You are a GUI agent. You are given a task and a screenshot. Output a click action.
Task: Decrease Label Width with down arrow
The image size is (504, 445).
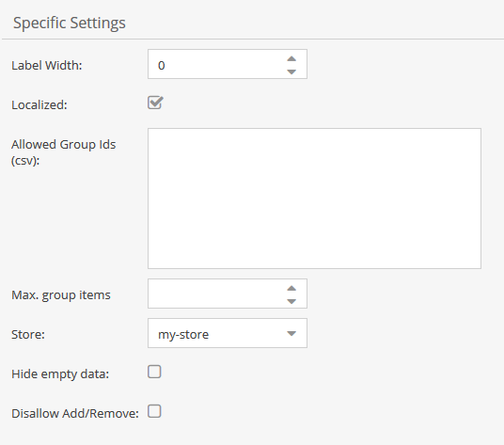[291, 72]
